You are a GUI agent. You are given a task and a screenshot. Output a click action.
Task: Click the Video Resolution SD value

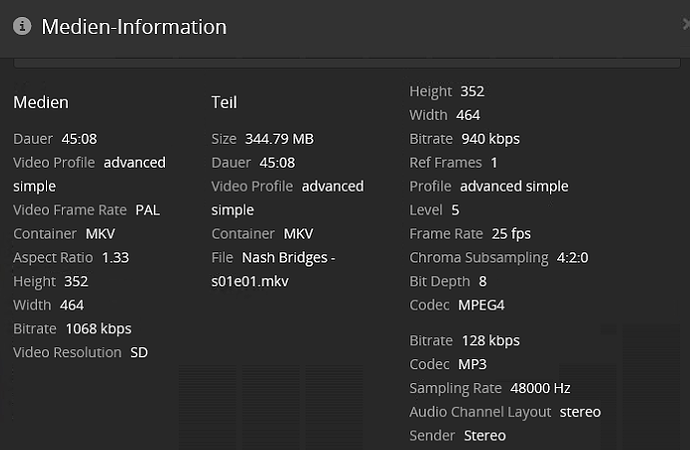click(x=139, y=352)
